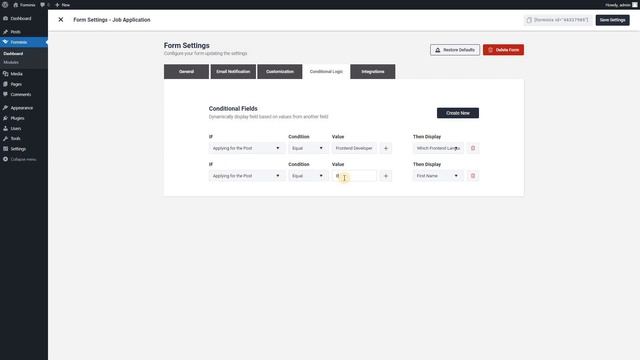The height and width of the screenshot is (360, 640).
Task: Add value with plus in first row
Action: point(386,148)
